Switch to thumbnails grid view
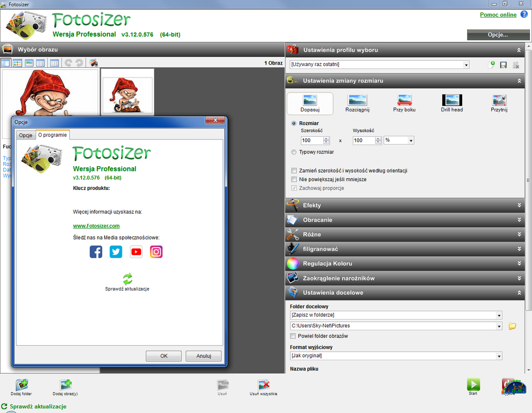Screen dimensions: 532x413 [18, 63]
